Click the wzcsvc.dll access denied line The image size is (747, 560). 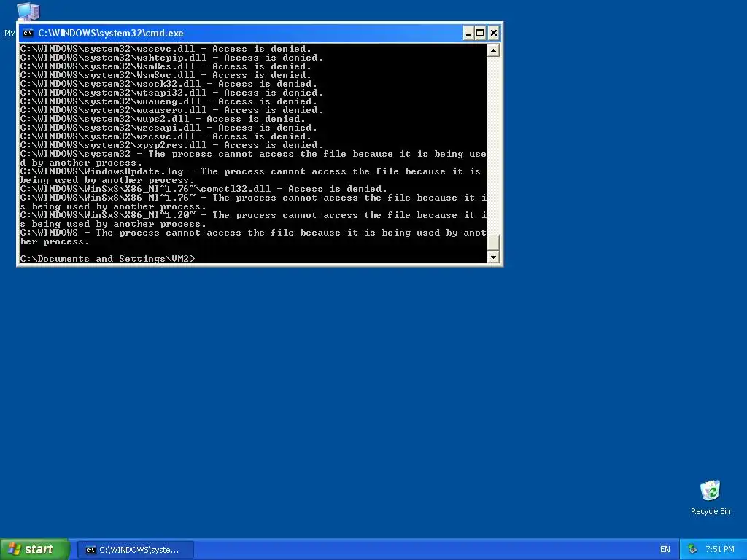point(166,136)
